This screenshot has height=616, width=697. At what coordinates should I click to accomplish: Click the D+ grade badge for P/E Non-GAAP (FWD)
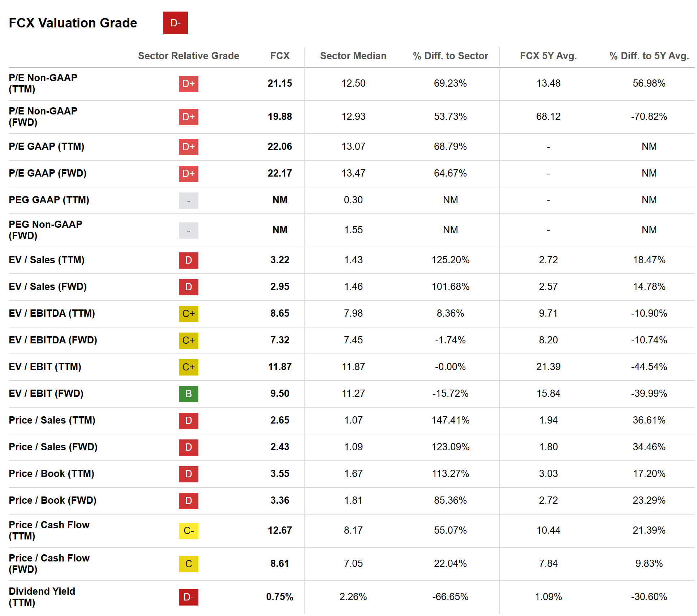[x=188, y=117]
